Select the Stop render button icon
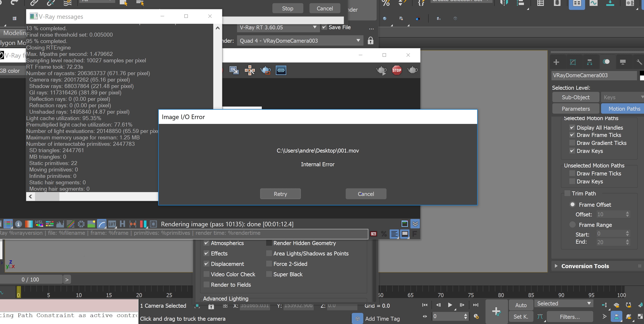Viewport: 644px width, 324px height. click(396, 69)
